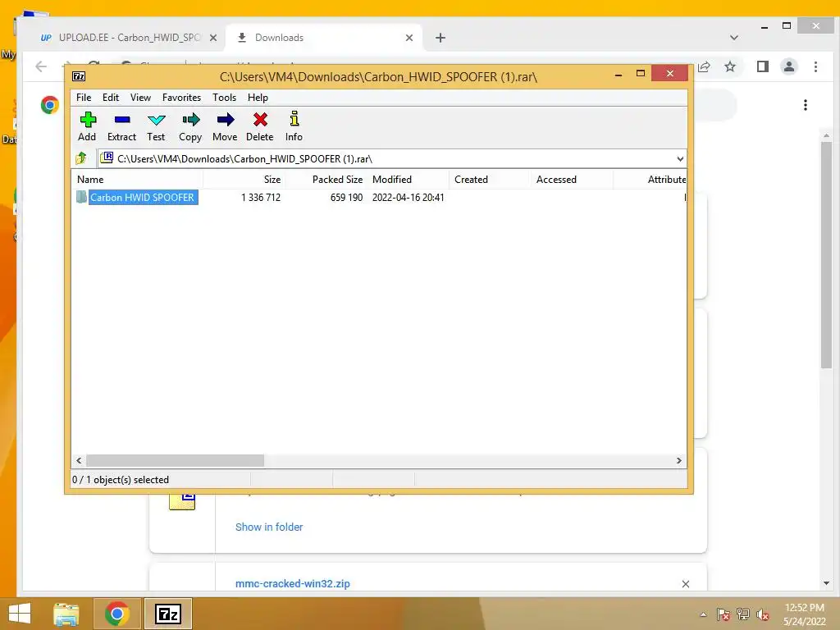Open the Help menu
Screen dimensions: 840x630
click(258, 98)
